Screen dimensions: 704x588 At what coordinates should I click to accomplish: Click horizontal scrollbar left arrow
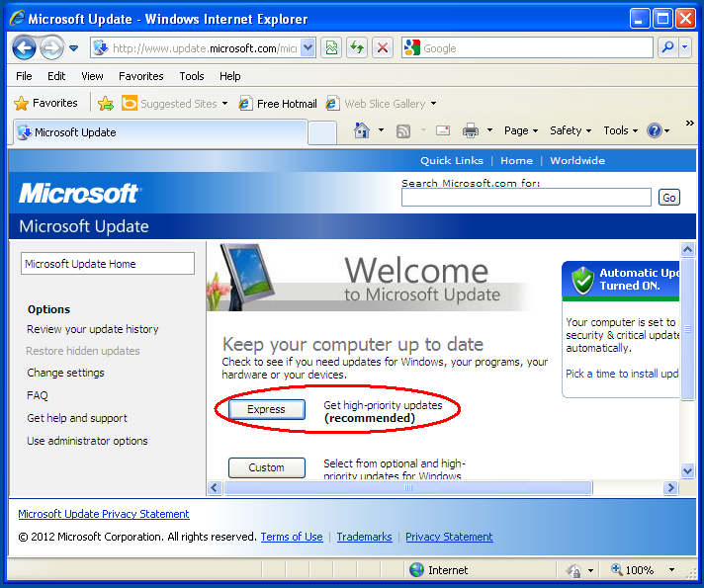pyautogui.click(x=215, y=487)
